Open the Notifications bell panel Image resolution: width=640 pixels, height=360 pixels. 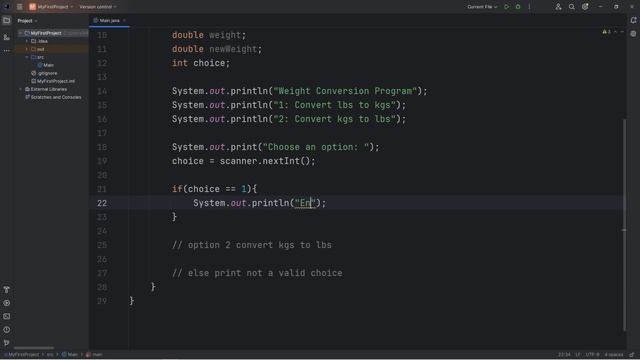[633, 20]
